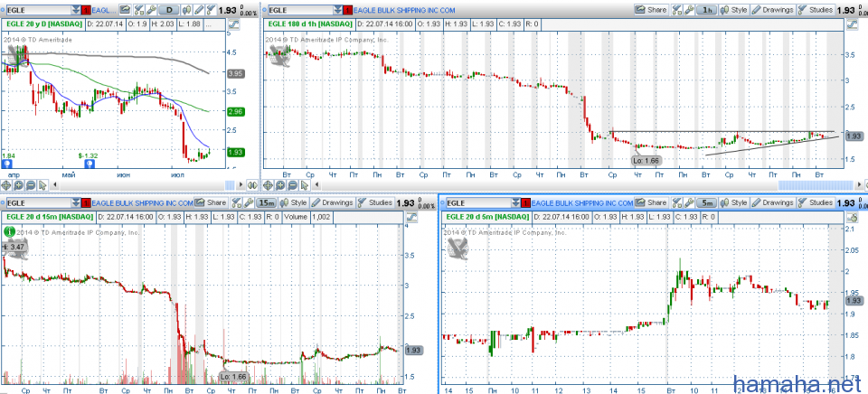Click scrollbar thumb under 1h chart

[x=816, y=185]
